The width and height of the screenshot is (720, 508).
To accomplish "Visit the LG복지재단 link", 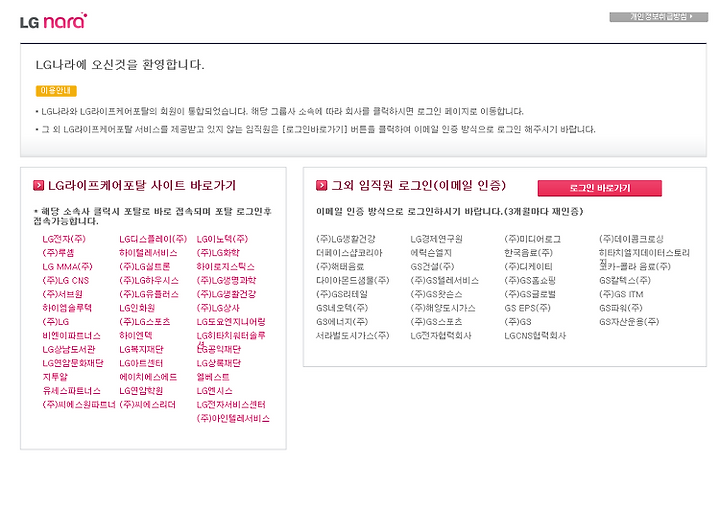I will click(x=141, y=350).
